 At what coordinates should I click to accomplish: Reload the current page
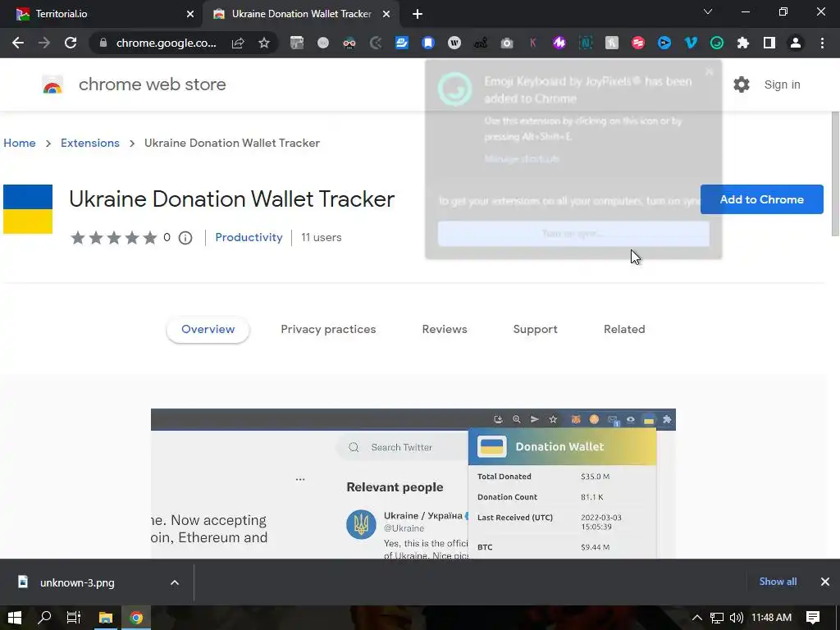point(71,43)
